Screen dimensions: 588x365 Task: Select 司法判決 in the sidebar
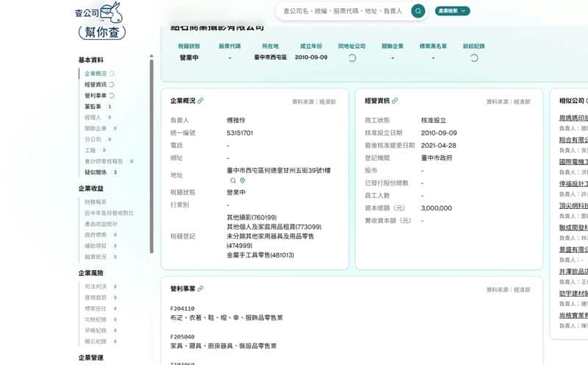pyautogui.click(x=96, y=286)
